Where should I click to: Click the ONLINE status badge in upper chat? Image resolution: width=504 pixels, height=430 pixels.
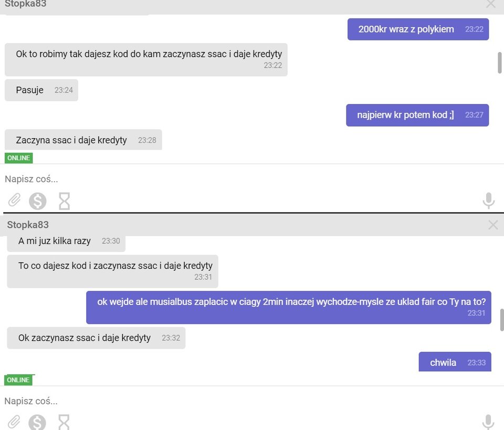(19, 158)
